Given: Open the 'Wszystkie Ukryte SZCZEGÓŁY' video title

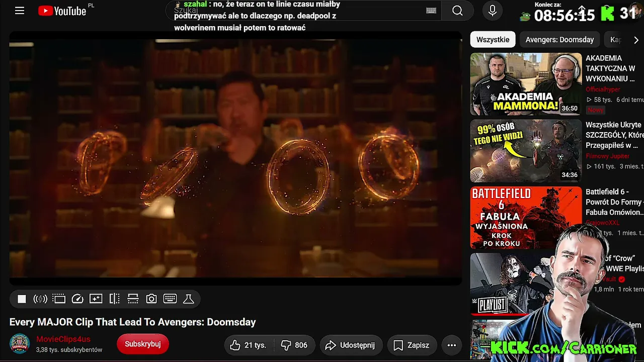Looking at the screenshot, I should coord(614,135).
